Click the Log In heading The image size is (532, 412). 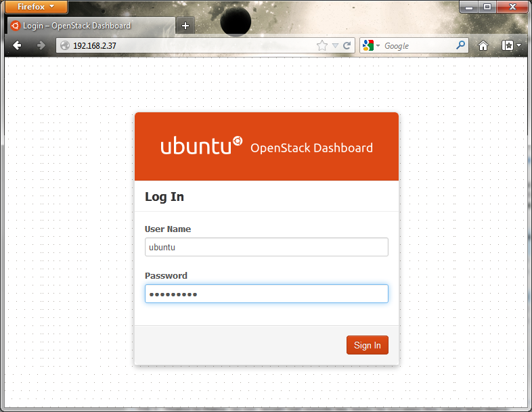click(164, 197)
